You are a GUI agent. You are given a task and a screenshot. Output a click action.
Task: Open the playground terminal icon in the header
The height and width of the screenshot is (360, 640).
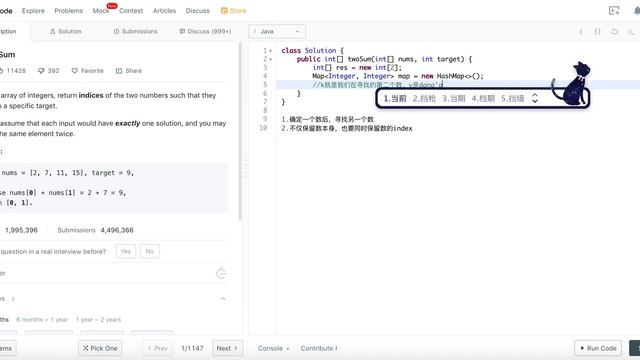614,11
